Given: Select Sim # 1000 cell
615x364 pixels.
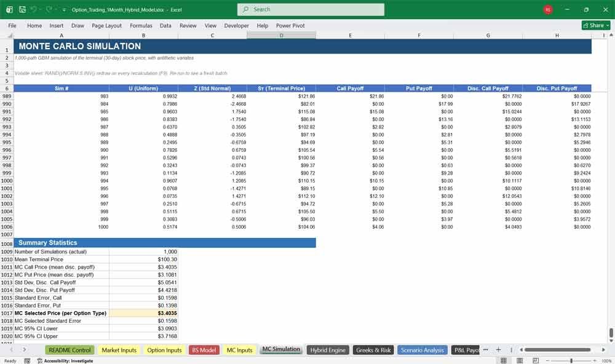Looking at the screenshot, I should coord(61,227).
